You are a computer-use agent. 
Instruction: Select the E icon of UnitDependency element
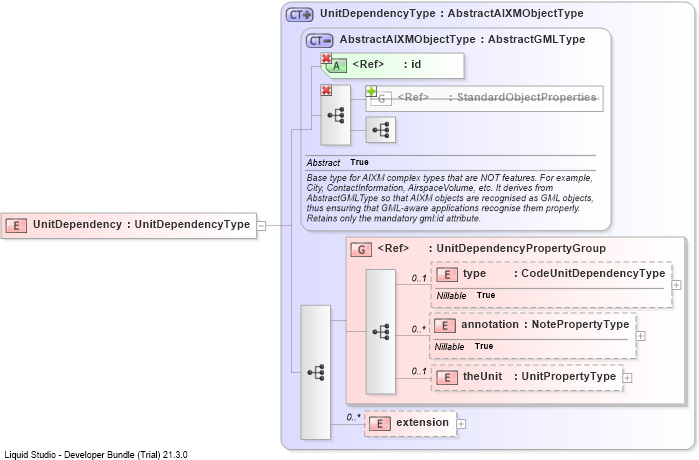click(x=16, y=226)
